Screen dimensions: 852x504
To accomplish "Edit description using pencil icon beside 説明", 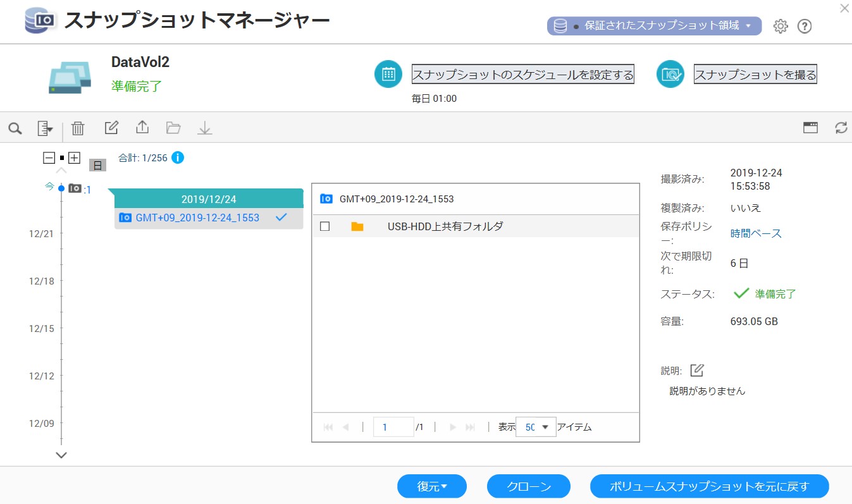I will (x=696, y=371).
